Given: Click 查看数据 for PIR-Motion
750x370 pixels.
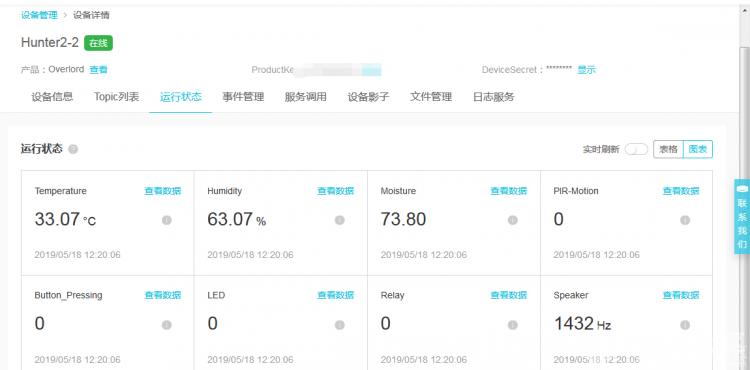Looking at the screenshot, I should tap(681, 191).
